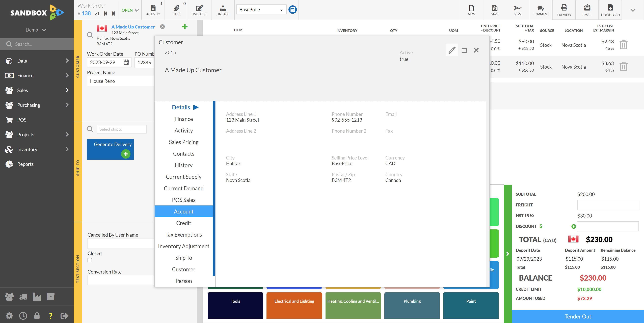Open the work order date calendar picker
This screenshot has height=323, width=644.
[x=126, y=62]
